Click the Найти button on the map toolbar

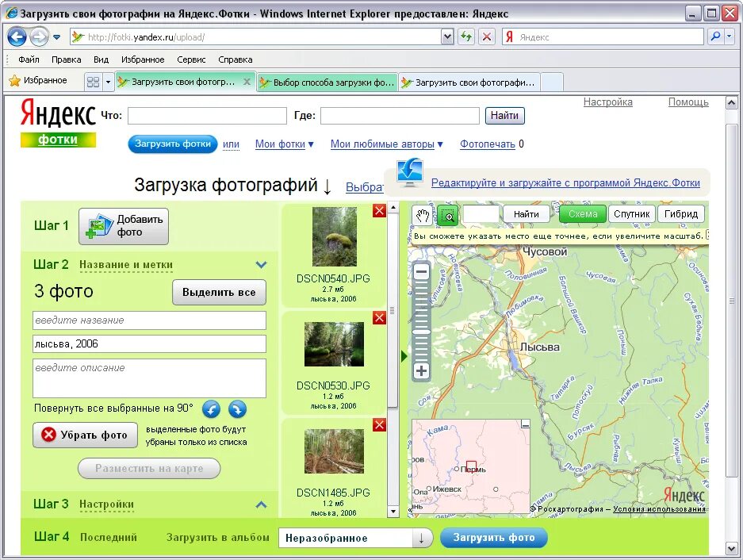coord(527,214)
